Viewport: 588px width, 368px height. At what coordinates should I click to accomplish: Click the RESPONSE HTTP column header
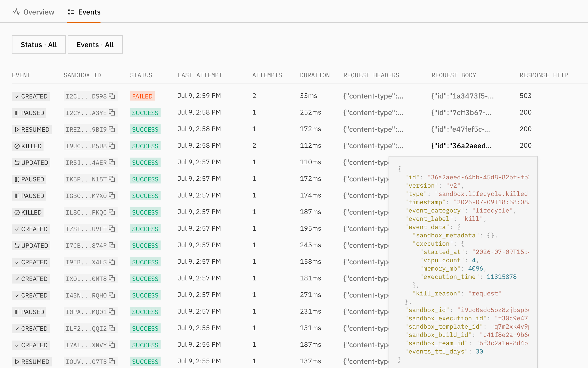coord(544,75)
